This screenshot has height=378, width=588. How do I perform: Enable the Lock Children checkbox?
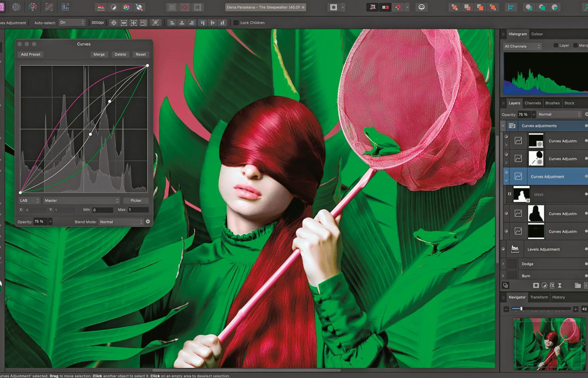click(x=236, y=23)
